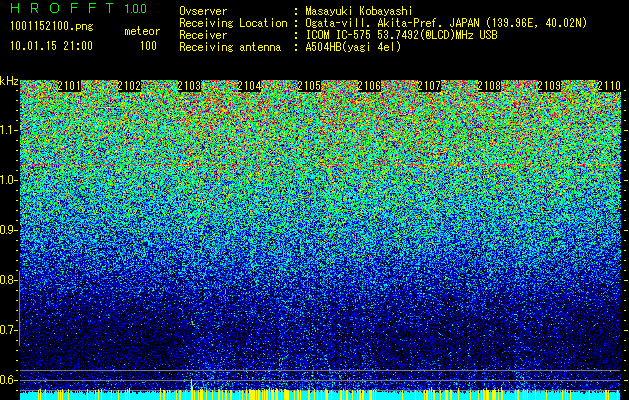Click time marker 2107
The height and width of the screenshot is (400, 629).
[x=429, y=86]
